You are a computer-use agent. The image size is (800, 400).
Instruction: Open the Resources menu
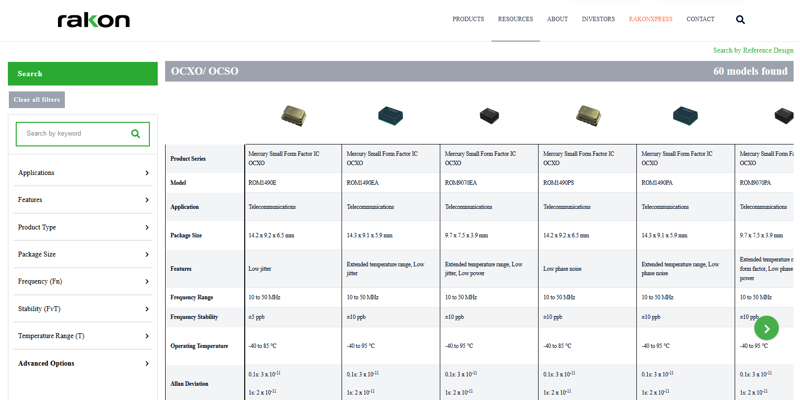pyautogui.click(x=515, y=19)
